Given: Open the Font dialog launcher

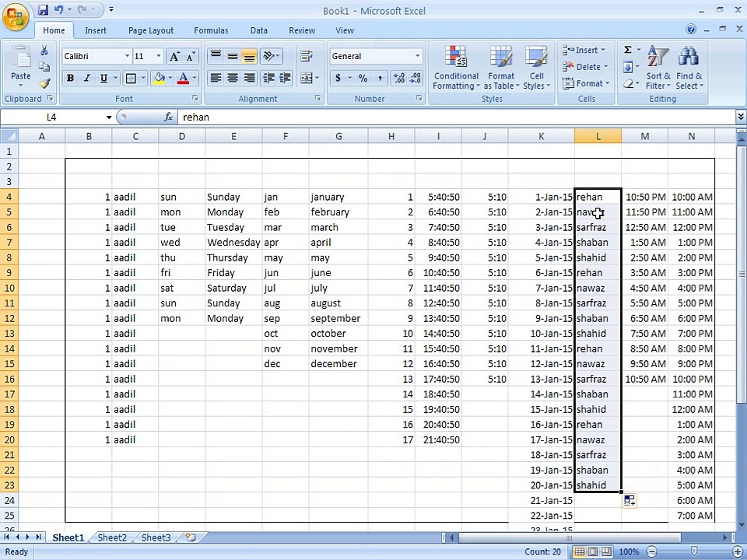Looking at the screenshot, I should click(195, 98).
